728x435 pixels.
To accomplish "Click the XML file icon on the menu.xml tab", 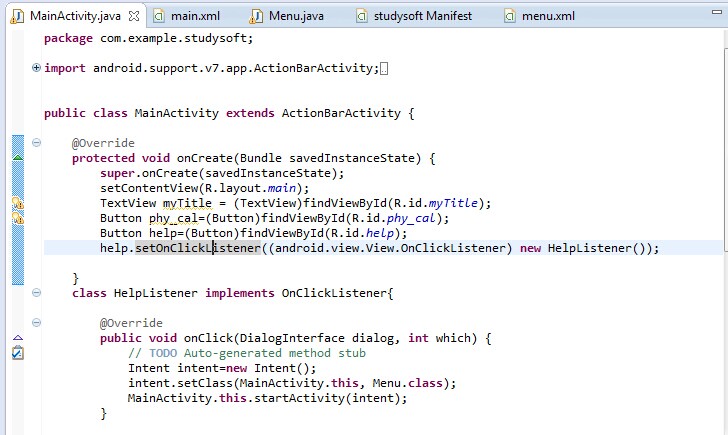I will coord(510,16).
